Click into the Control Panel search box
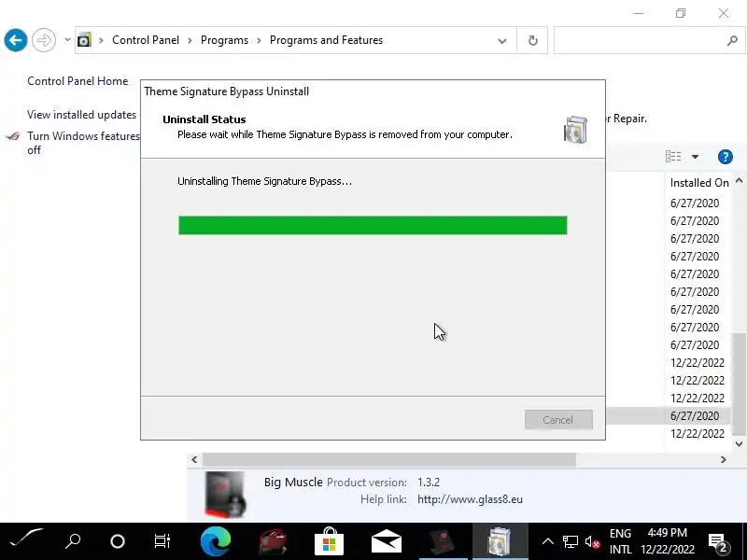Viewport: 747px width, 560px height. pyautogui.click(x=639, y=40)
